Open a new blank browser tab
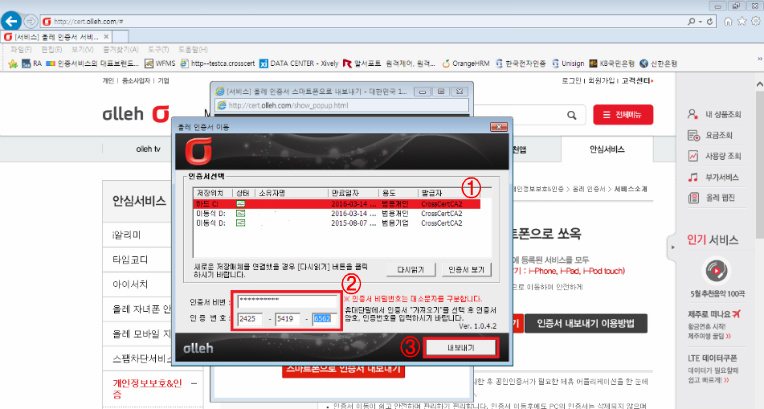 (120, 37)
